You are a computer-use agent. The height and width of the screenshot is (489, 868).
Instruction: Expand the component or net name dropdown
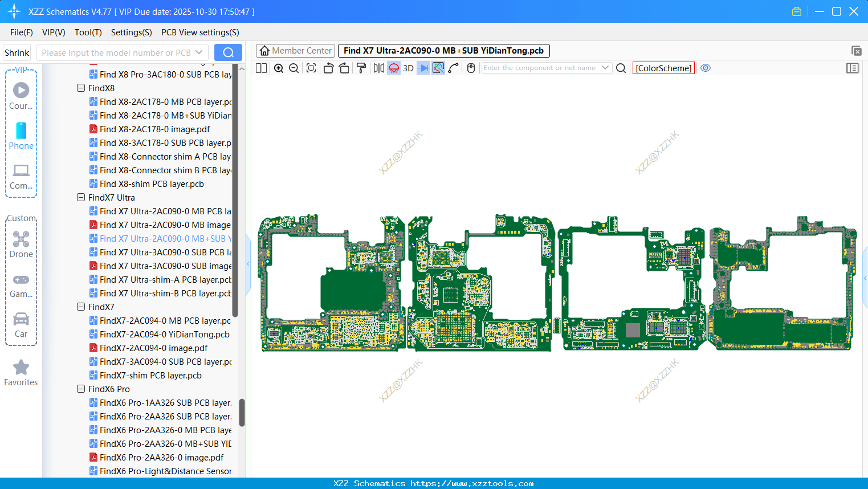pyautogui.click(x=605, y=68)
